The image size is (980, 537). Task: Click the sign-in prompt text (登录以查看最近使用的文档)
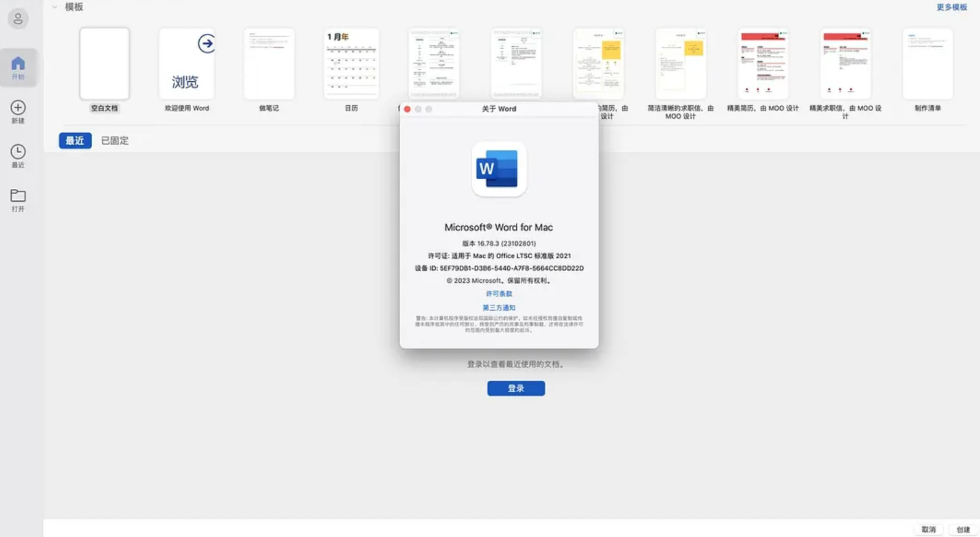coord(516,364)
